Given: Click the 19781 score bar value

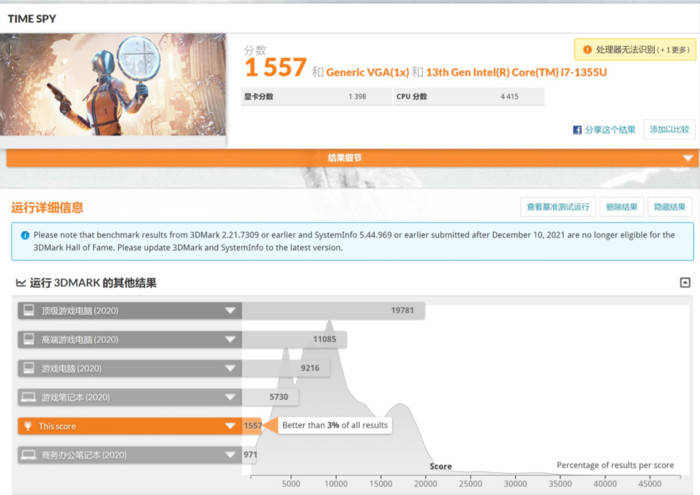Looking at the screenshot, I should pyautogui.click(x=402, y=310).
